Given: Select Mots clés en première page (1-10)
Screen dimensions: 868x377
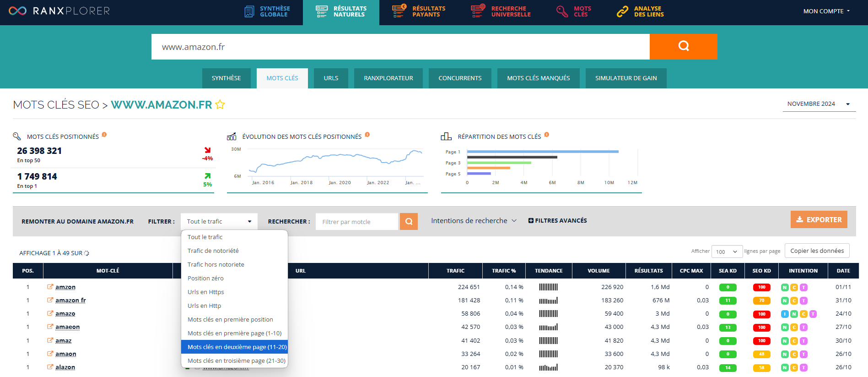Looking at the screenshot, I should 234,333.
